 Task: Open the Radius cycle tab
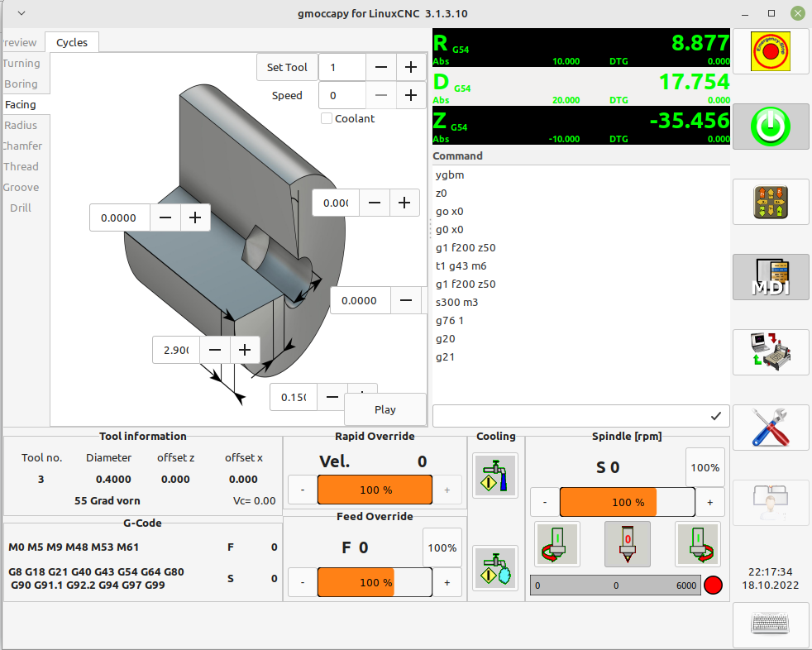(x=21, y=126)
